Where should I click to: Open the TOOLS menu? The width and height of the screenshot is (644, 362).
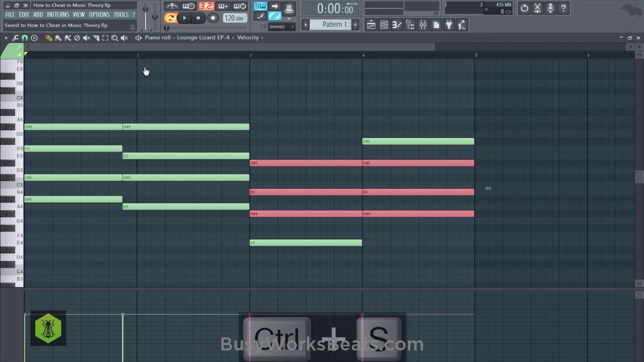pos(121,15)
